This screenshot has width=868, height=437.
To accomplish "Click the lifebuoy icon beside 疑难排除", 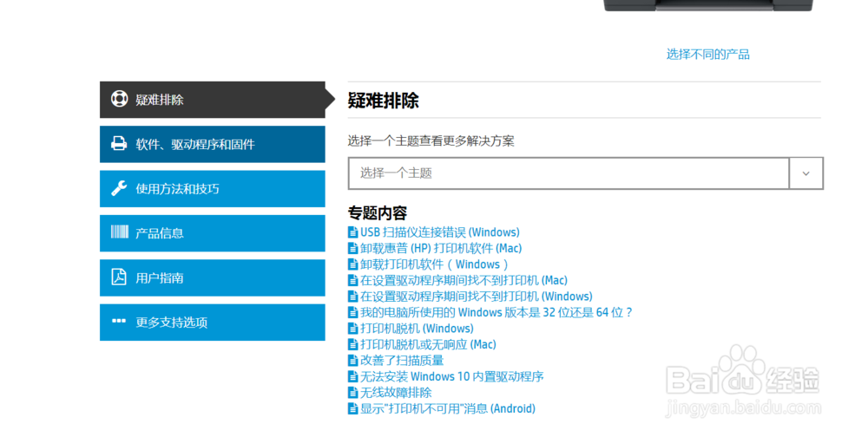I will tap(119, 99).
